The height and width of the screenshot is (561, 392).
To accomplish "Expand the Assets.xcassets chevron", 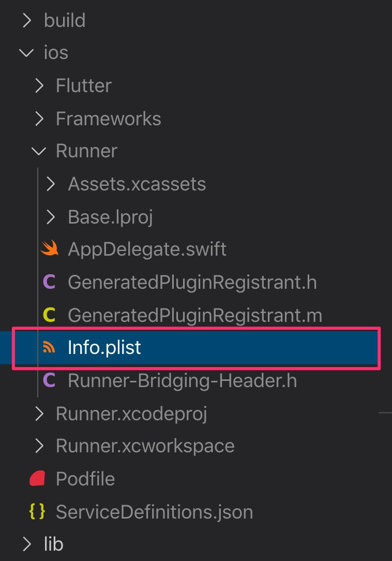I will 51,184.
